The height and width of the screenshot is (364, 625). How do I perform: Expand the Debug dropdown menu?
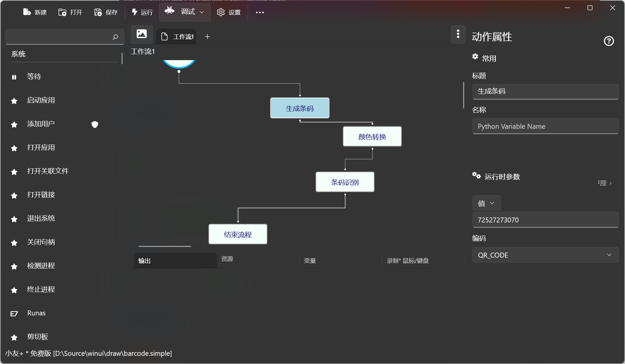point(202,12)
